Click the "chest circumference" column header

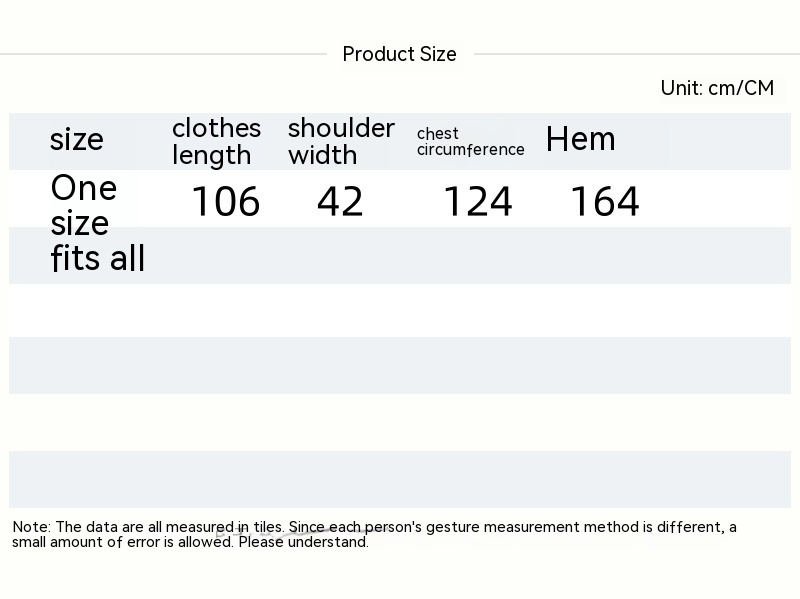(470, 141)
